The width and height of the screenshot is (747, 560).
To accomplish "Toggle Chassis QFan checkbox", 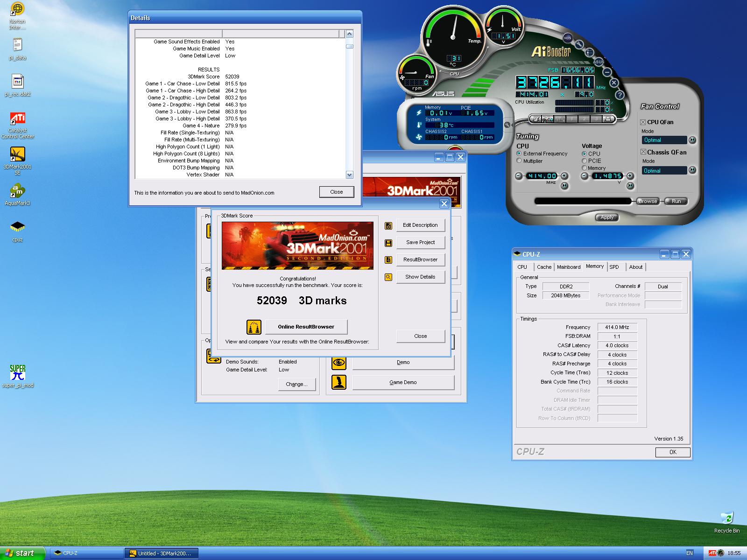I will point(643,152).
